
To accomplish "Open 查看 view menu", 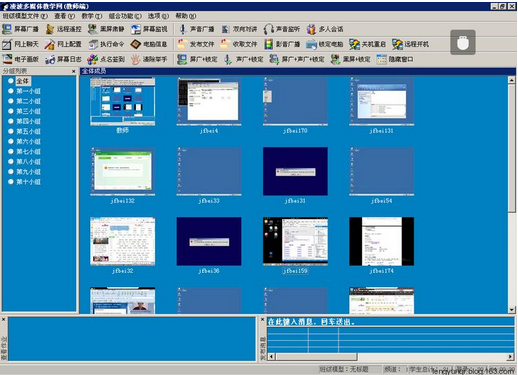I will click(64, 16).
